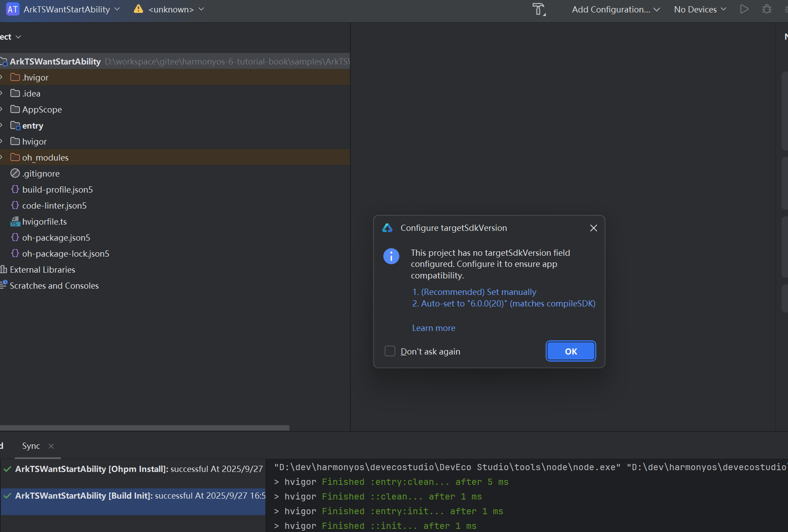Click the font size tool icon
788x532 pixels.
(539, 9)
